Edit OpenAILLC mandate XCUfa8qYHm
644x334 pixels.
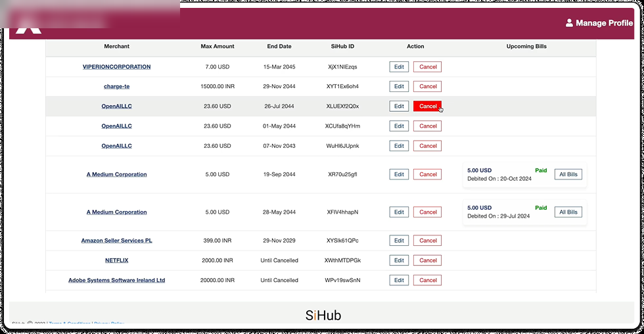pos(399,126)
